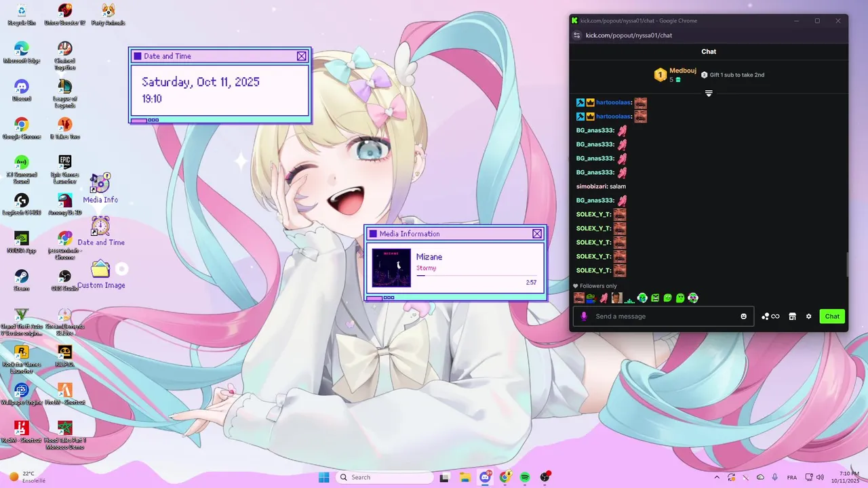
Task: Switch to Discord on the taskbar
Action: (486, 477)
